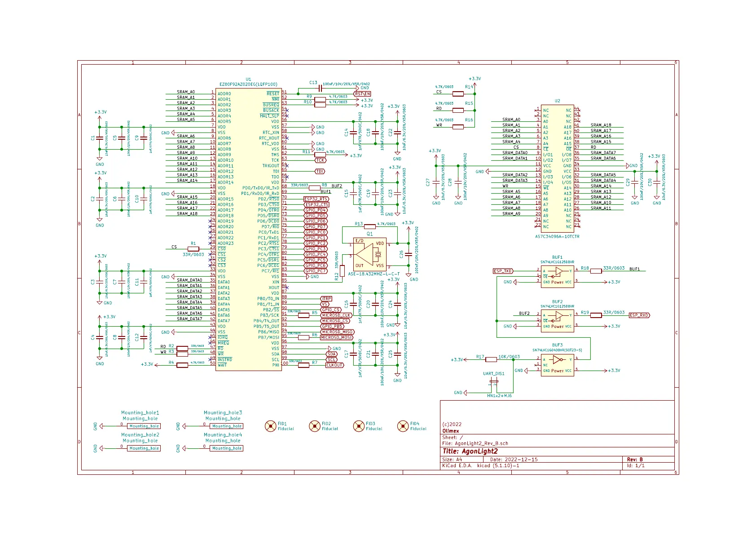Select the 'EZ80F92AZ020EG(LQFP100)' part name
This screenshot has width=756, height=535.
(x=248, y=84)
